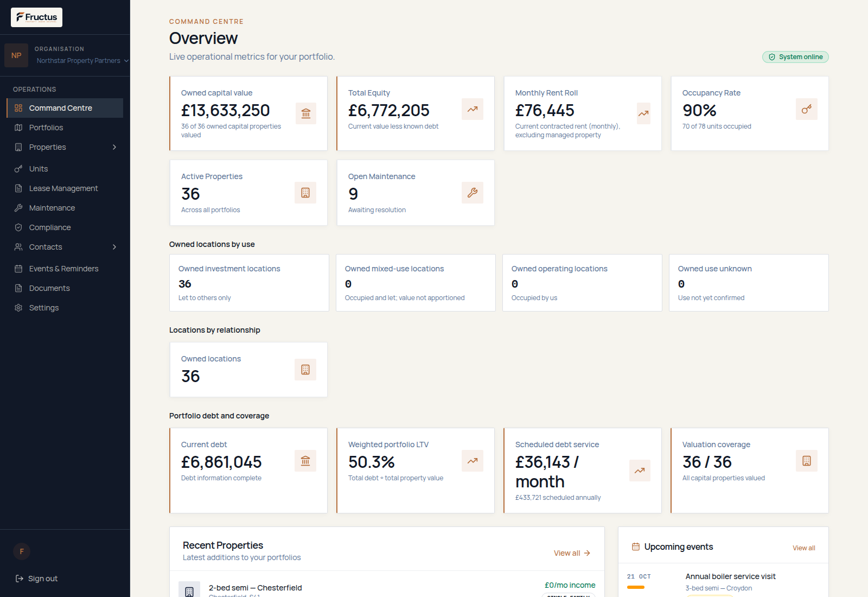Open Events & Reminders in sidebar
This screenshot has width=868, height=597.
pyautogui.click(x=65, y=269)
